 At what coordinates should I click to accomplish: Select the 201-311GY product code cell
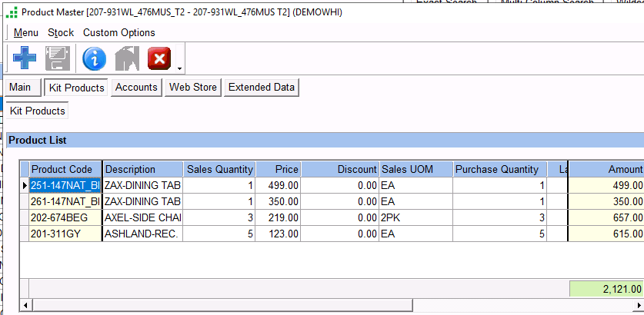click(65, 234)
